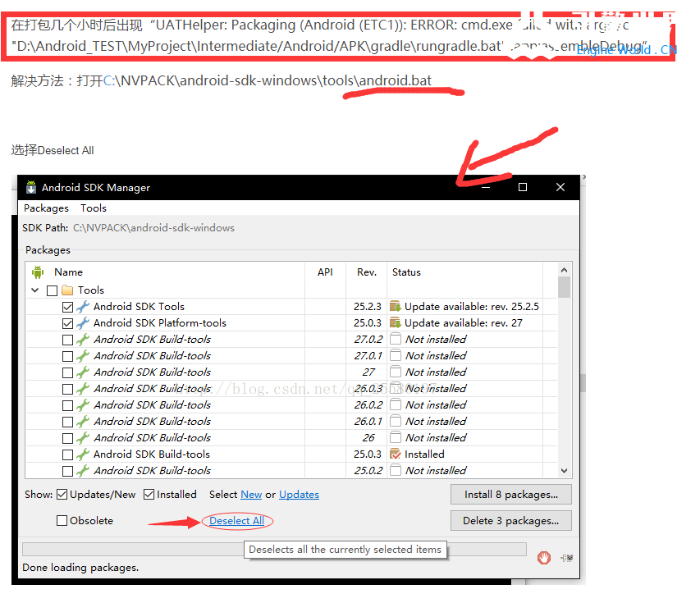Image resolution: width=700 pixels, height=612 pixels.
Task: Collapse the Tools tree category
Action: [35, 290]
